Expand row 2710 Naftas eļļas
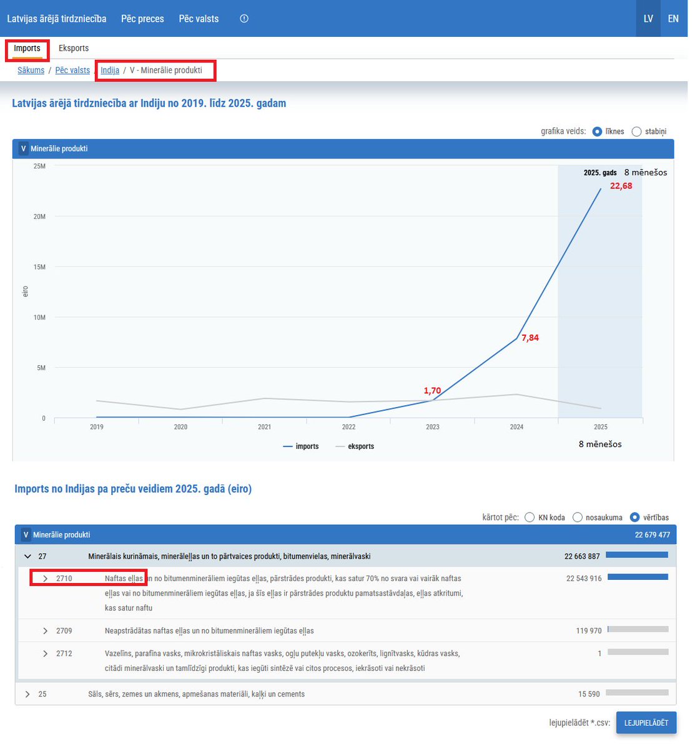 pyautogui.click(x=45, y=579)
